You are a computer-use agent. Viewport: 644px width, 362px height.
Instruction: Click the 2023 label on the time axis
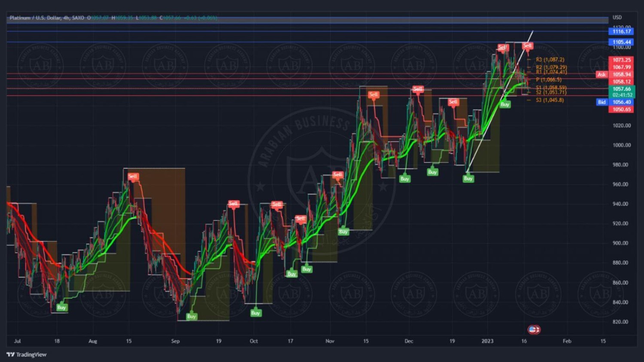click(x=487, y=341)
